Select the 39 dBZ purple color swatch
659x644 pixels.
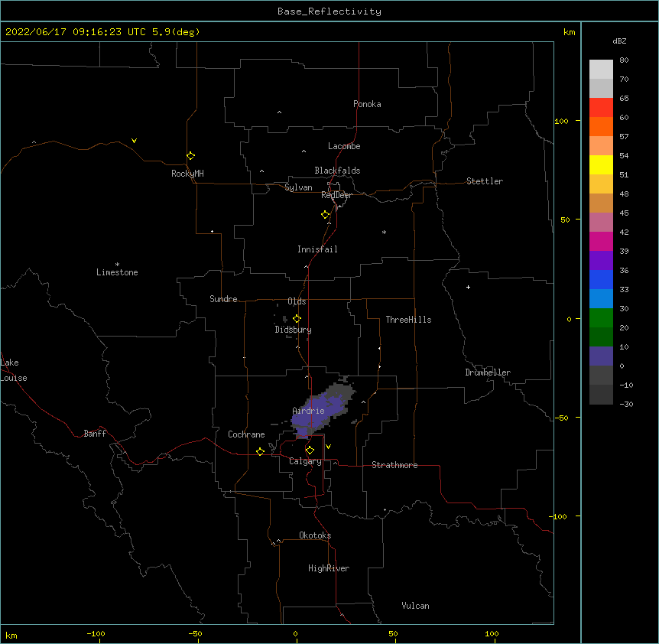pos(601,260)
